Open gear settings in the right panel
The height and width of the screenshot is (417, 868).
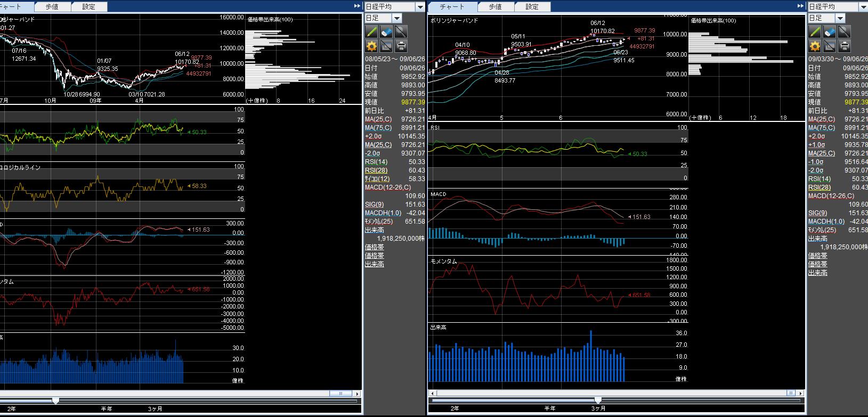tap(815, 46)
